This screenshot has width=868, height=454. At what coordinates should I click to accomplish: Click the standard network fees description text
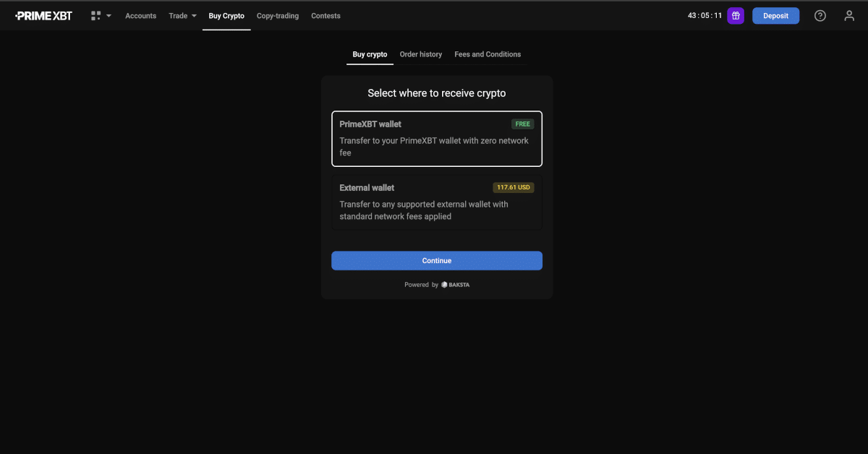coord(424,210)
